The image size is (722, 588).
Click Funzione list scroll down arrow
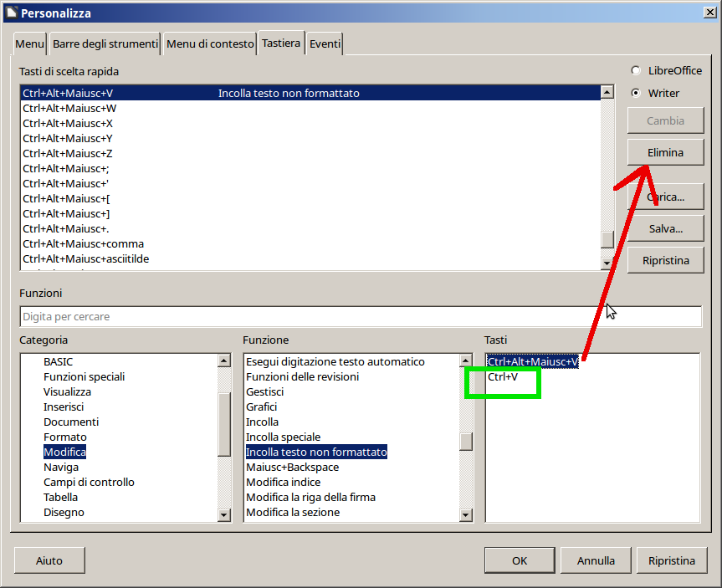coord(466,514)
